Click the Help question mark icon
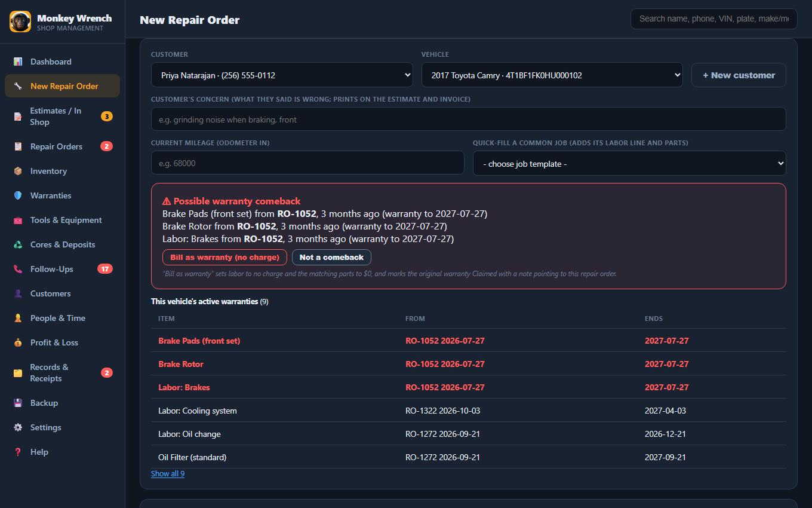Viewport: 812px width, 508px height. pos(18,452)
